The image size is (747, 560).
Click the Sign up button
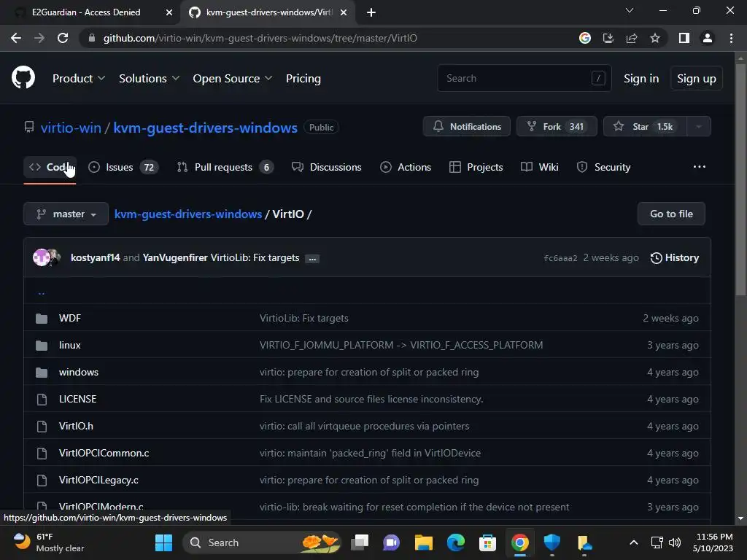click(697, 78)
